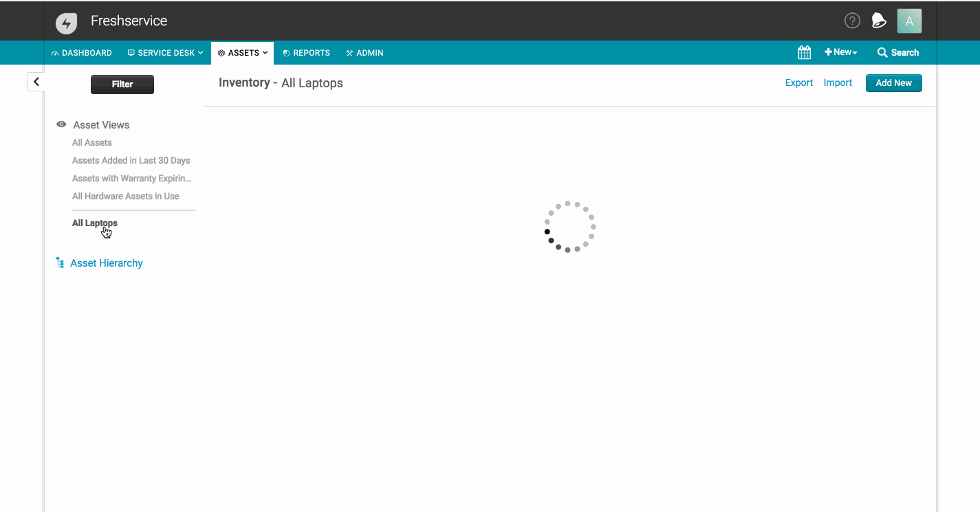Click the Export link

(799, 82)
